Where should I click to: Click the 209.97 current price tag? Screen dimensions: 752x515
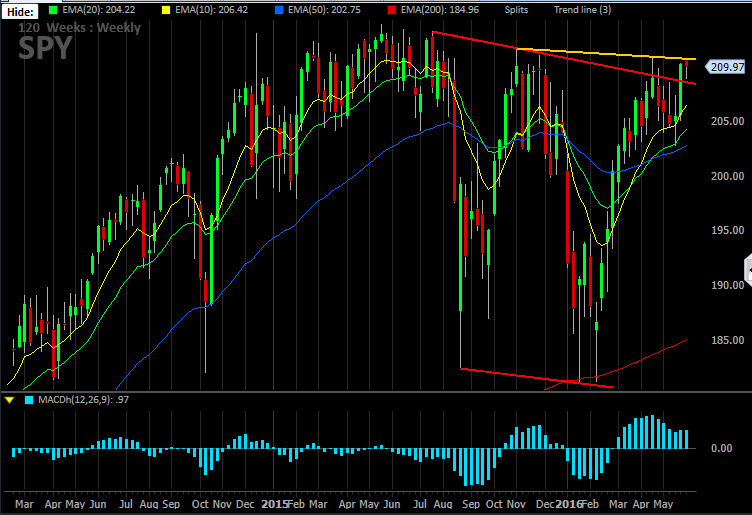coord(726,67)
